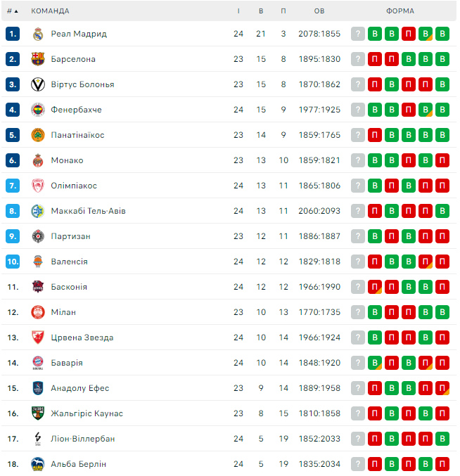Sort standings by the КОМАНДА column

point(50,11)
